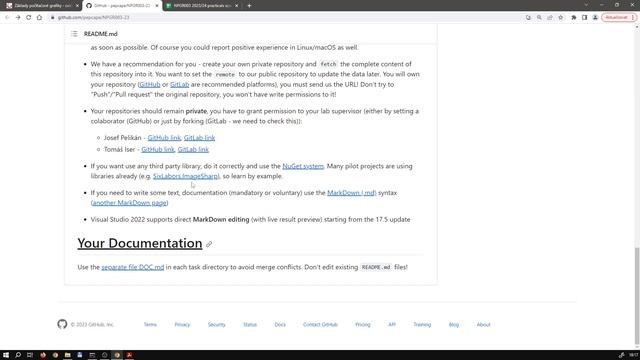This screenshot has height=360, width=640.
Task: Open the GitLab link in recommended platforms
Action: coord(180,84)
